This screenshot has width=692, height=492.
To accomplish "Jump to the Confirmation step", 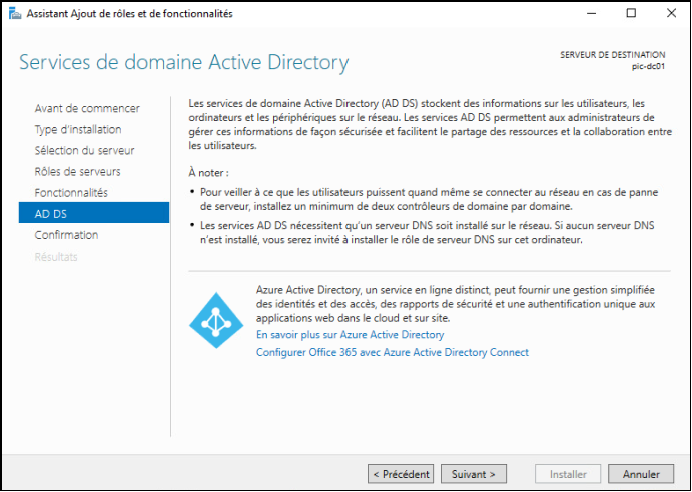I will click(66, 235).
